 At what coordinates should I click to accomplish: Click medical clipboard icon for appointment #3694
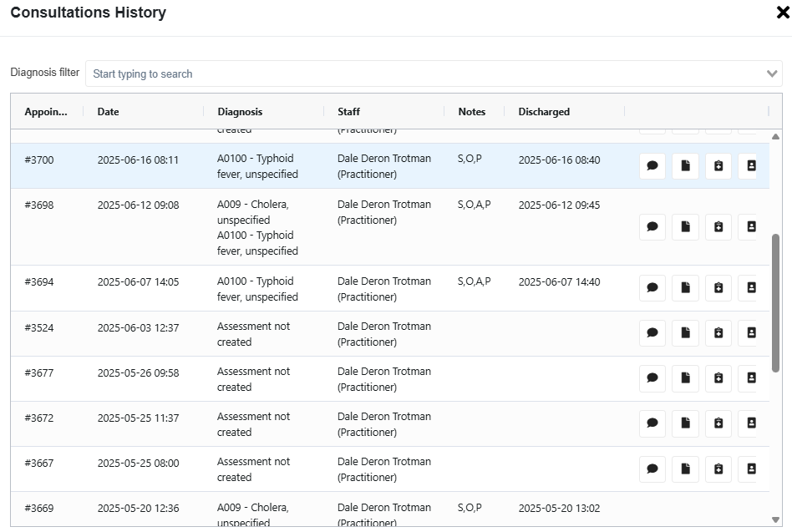718,288
